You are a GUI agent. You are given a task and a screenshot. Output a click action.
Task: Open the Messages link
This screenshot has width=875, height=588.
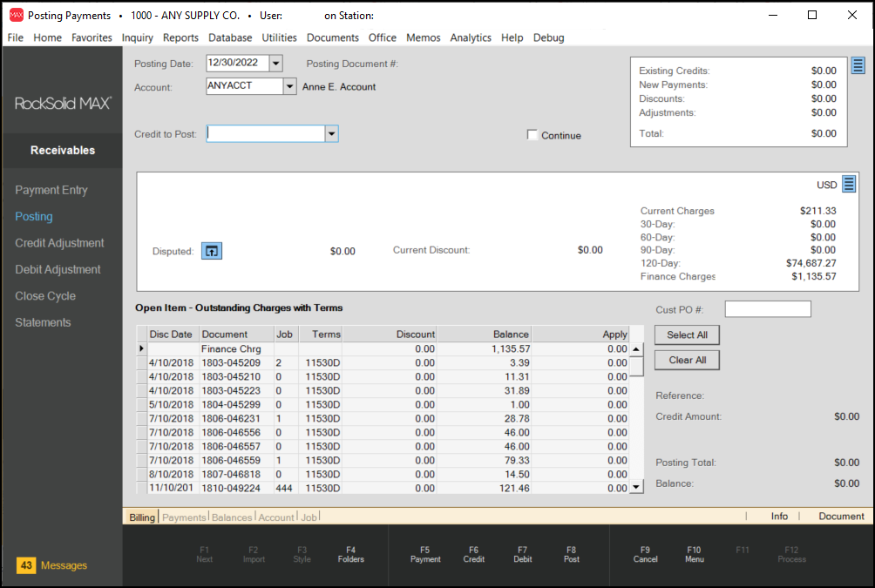coord(64,565)
